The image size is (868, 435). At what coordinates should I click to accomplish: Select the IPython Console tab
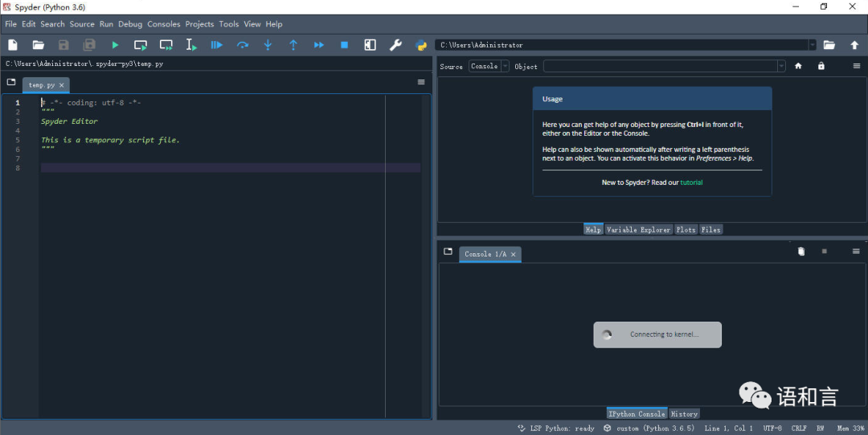pos(637,414)
